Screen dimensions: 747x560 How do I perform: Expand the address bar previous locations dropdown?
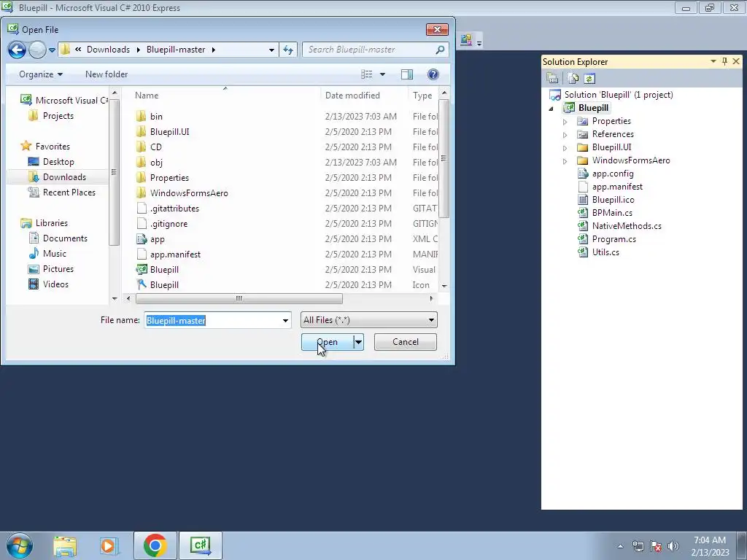(x=271, y=50)
